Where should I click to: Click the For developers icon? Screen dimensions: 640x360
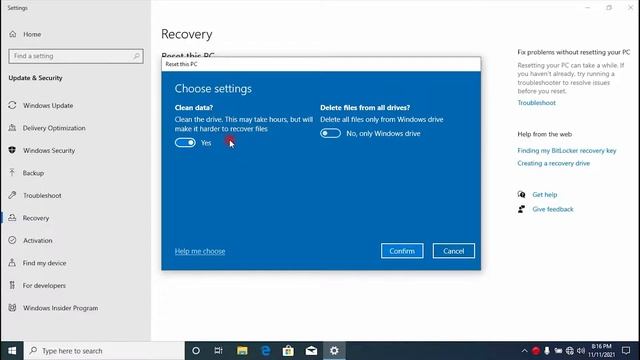click(12, 285)
